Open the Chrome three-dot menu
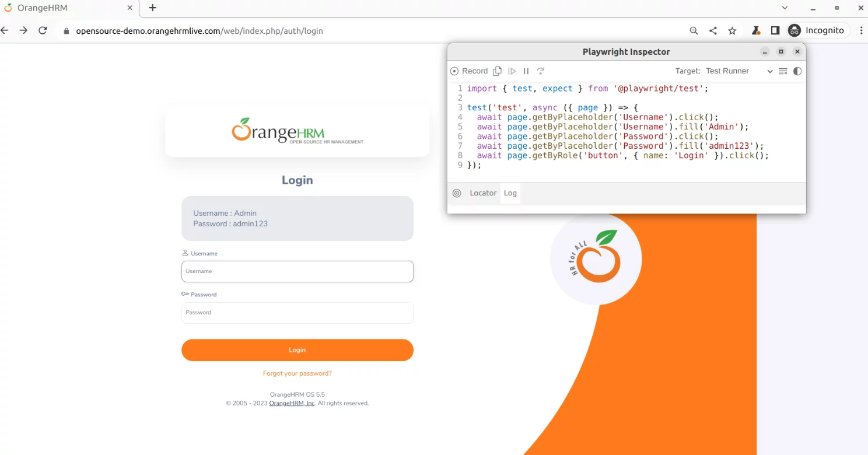This screenshot has width=868, height=455. pos(861,31)
